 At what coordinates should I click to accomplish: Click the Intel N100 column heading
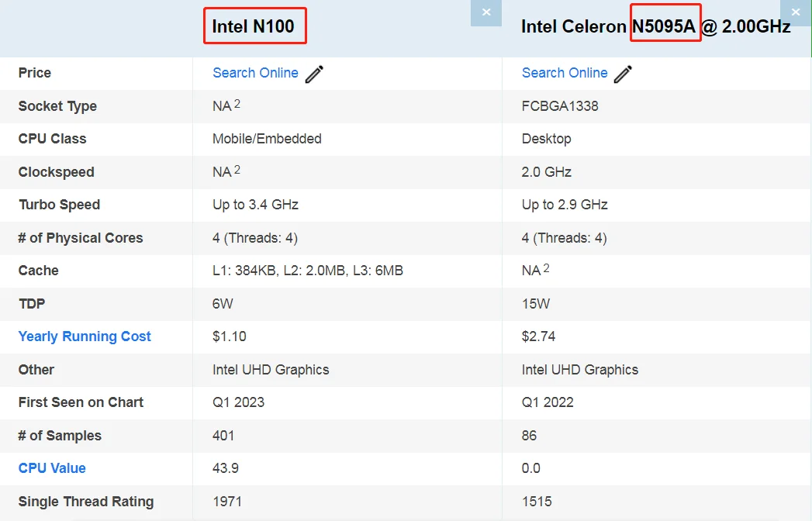(254, 26)
